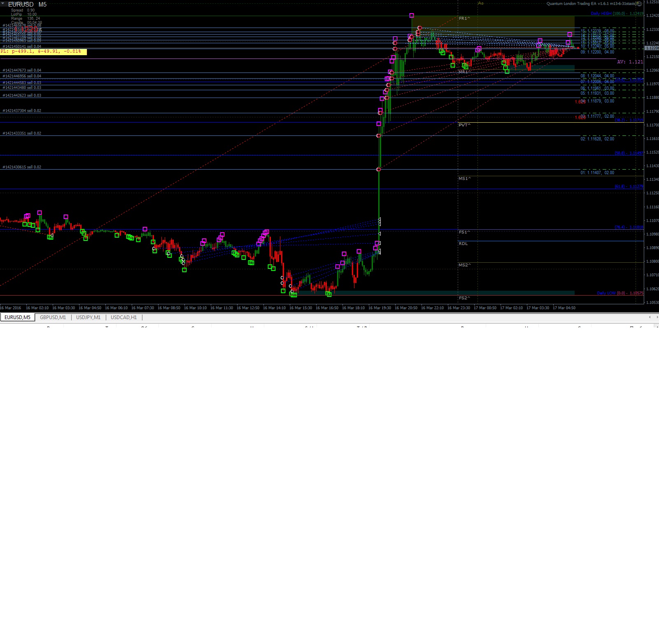Click grid level 15: 1.12339, 08.00 label
Image resolution: width=659 pixels, height=644 pixels.
[x=597, y=31]
